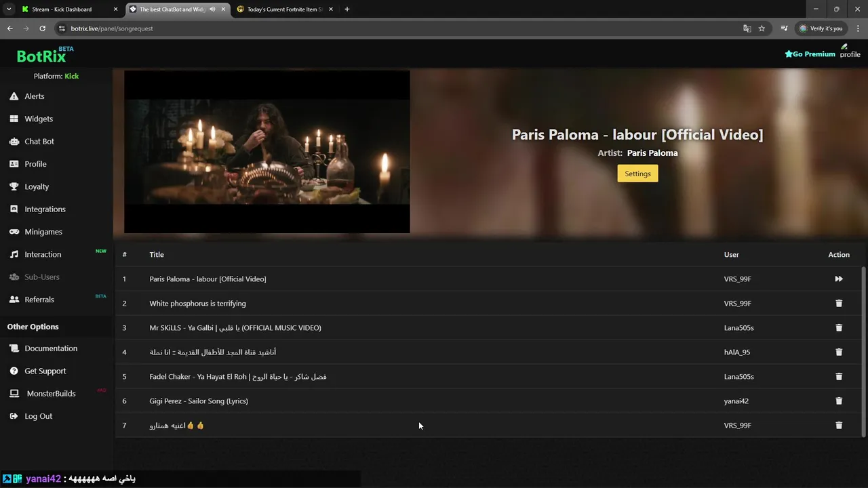The image size is (868, 488).
Task: Open Widgets in the sidebar
Action: [x=39, y=119]
